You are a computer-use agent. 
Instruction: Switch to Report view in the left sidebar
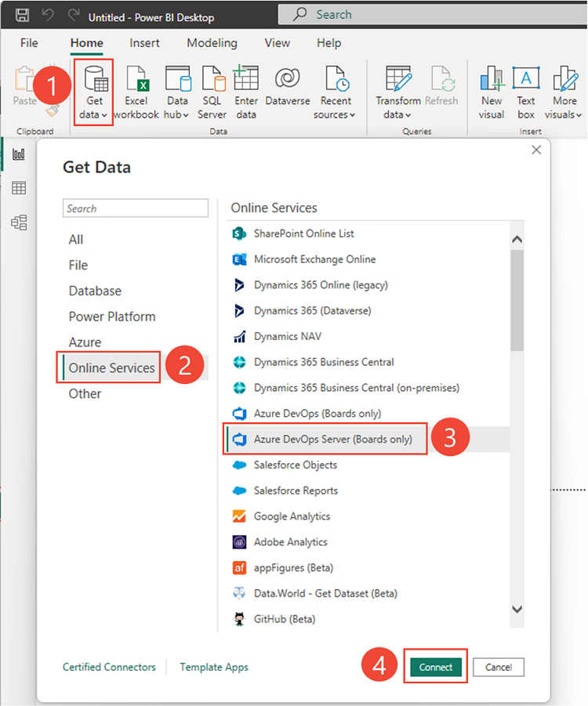pos(17,155)
